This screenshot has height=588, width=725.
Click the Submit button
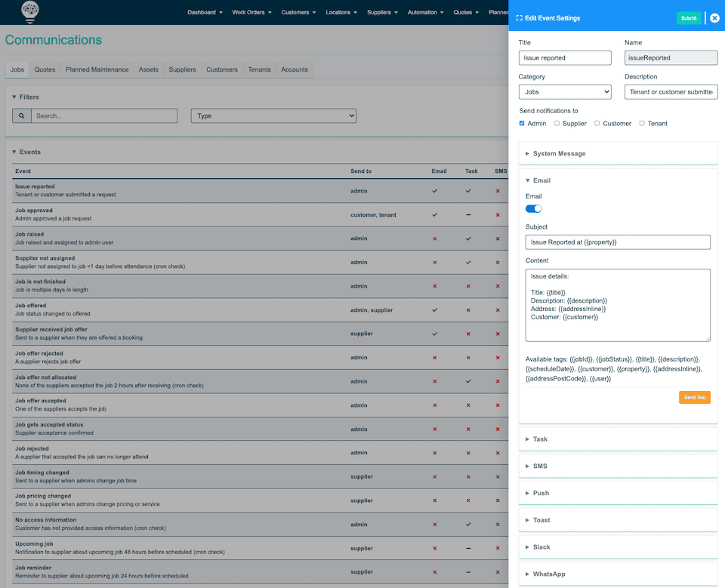(x=690, y=17)
